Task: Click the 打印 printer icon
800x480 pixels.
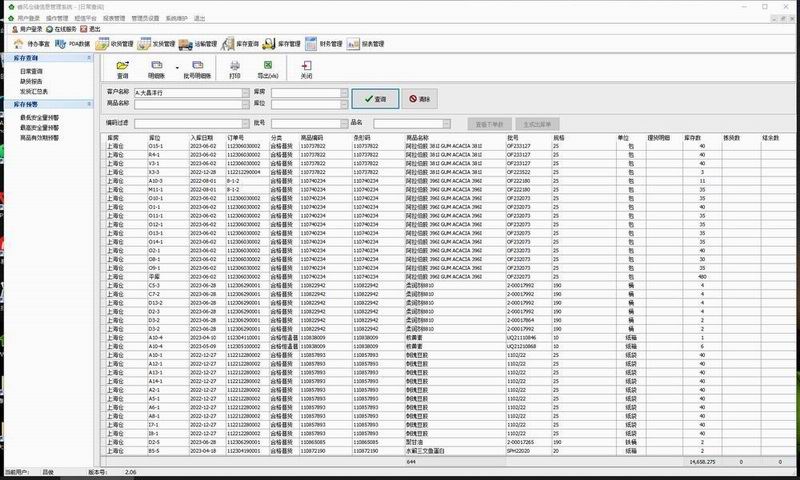Action: (235, 68)
